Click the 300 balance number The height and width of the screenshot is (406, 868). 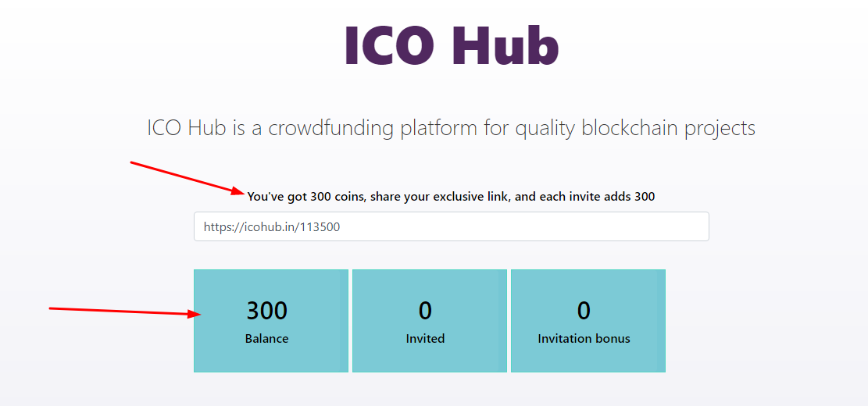(x=267, y=311)
